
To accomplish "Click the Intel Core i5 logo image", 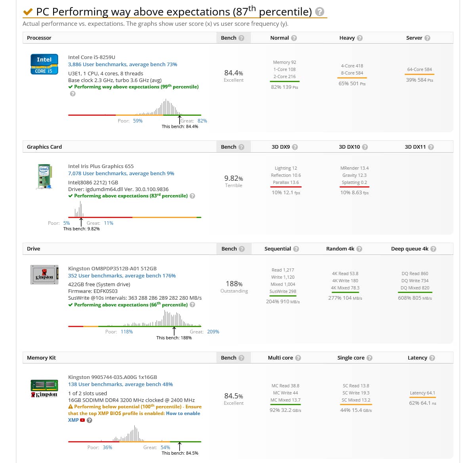I will (x=44, y=64).
